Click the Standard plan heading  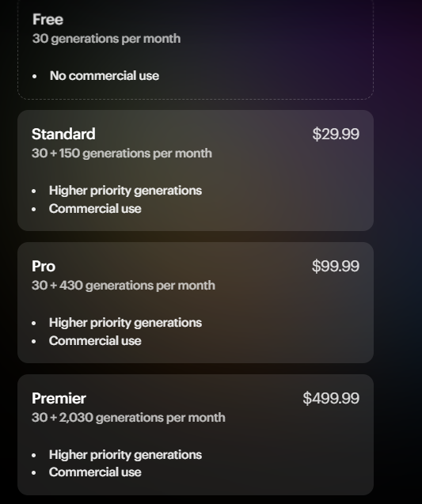coord(63,134)
